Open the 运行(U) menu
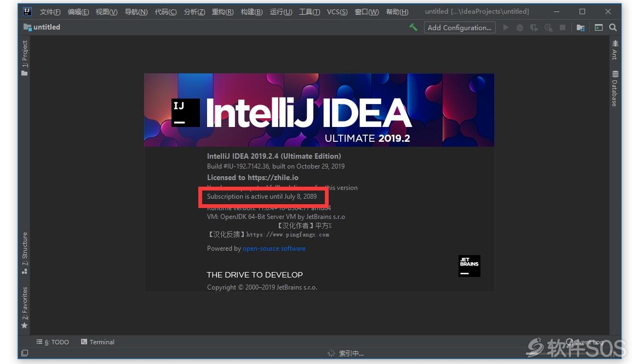The image size is (636, 364). click(280, 11)
